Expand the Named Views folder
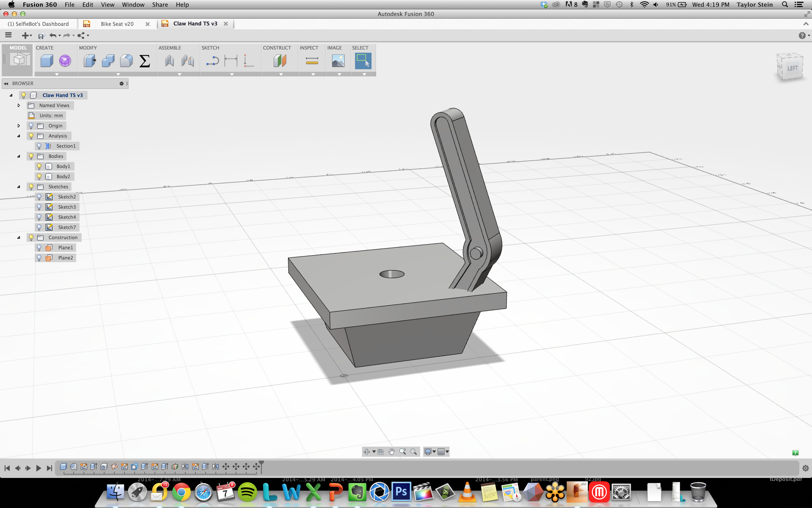This screenshot has height=508, width=812. (19, 105)
